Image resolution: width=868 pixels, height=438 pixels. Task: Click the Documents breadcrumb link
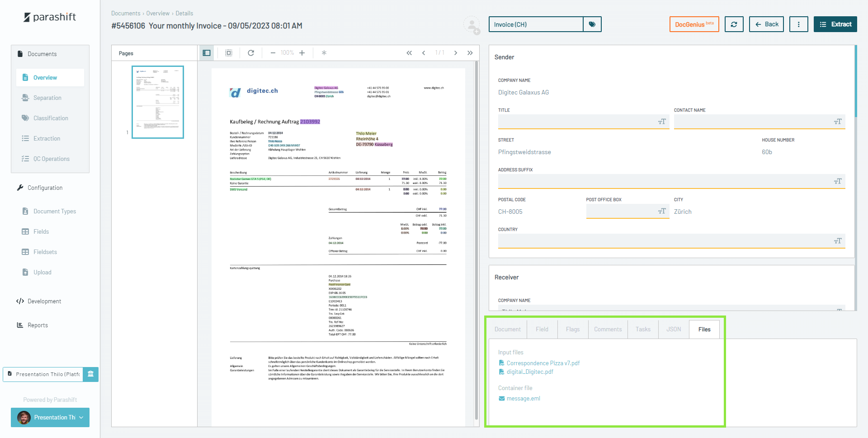click(x=126, y=14)
